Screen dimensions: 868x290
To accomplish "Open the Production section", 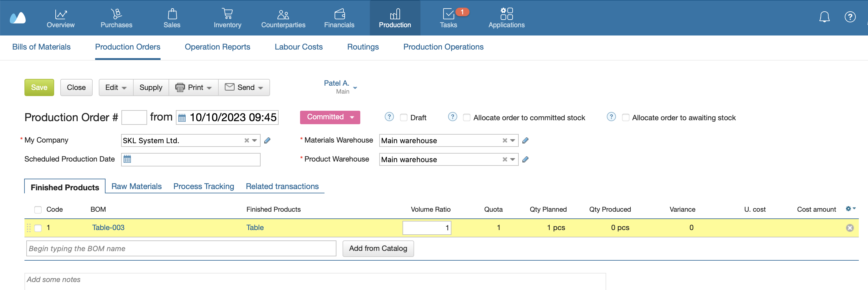I will [395, 18].
